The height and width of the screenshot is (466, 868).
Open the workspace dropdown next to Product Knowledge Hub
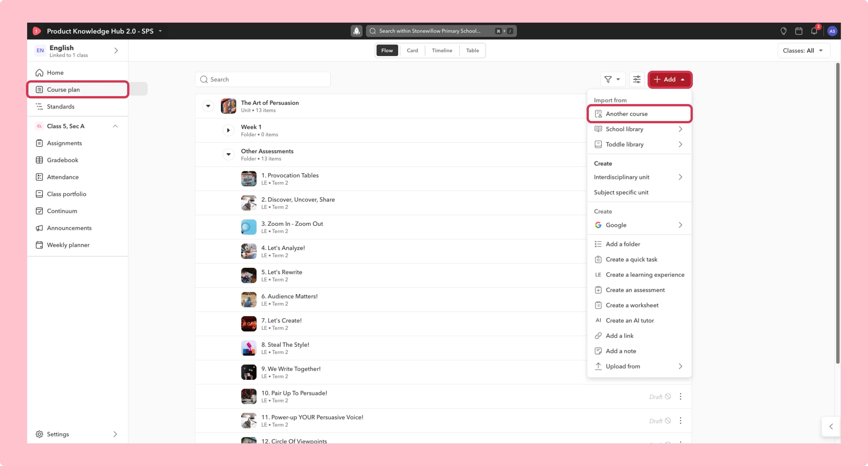point(160,31)
